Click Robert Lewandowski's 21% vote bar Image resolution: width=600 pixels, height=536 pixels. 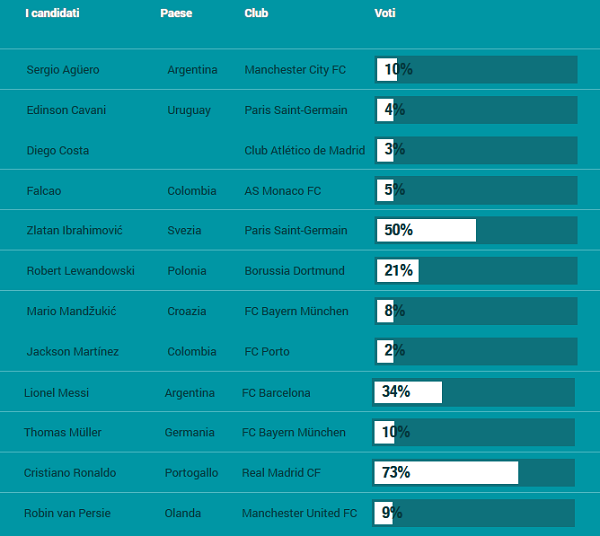pyautogui.click(x=477, y=270)
